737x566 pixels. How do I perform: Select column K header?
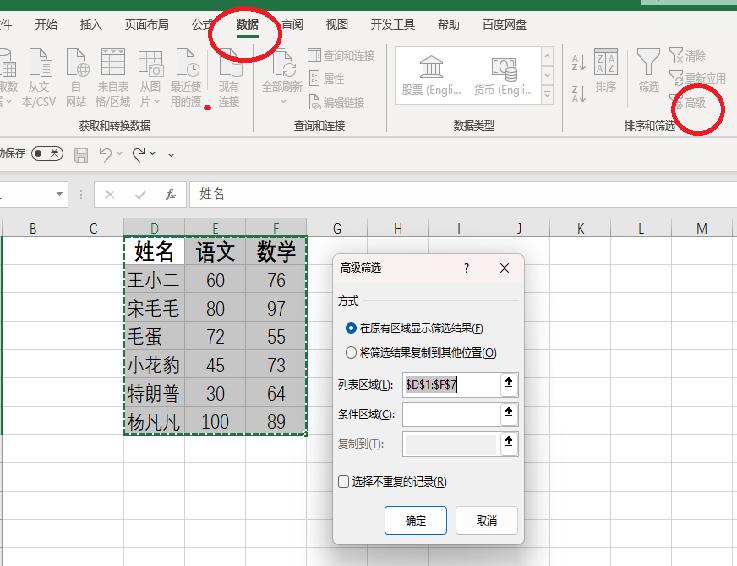[x=580, y=228]
